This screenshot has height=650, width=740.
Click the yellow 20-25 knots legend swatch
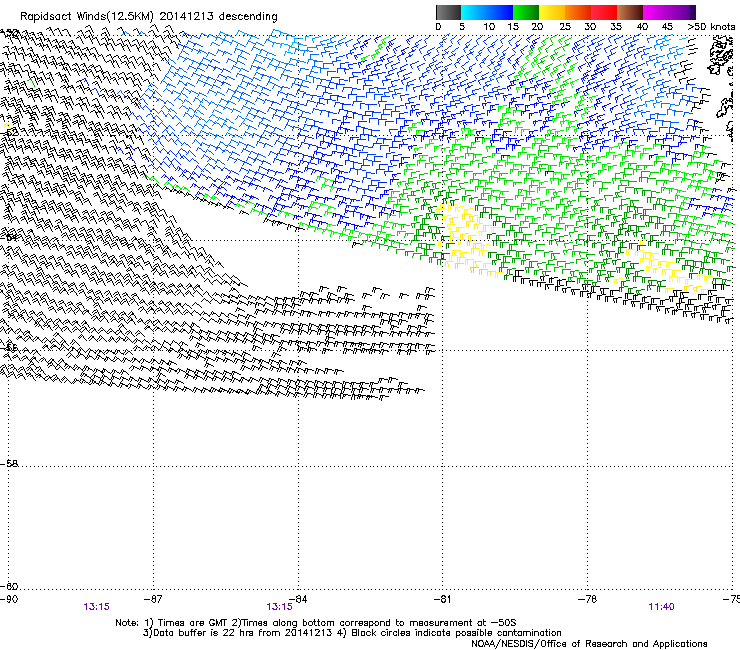[552, 12]
